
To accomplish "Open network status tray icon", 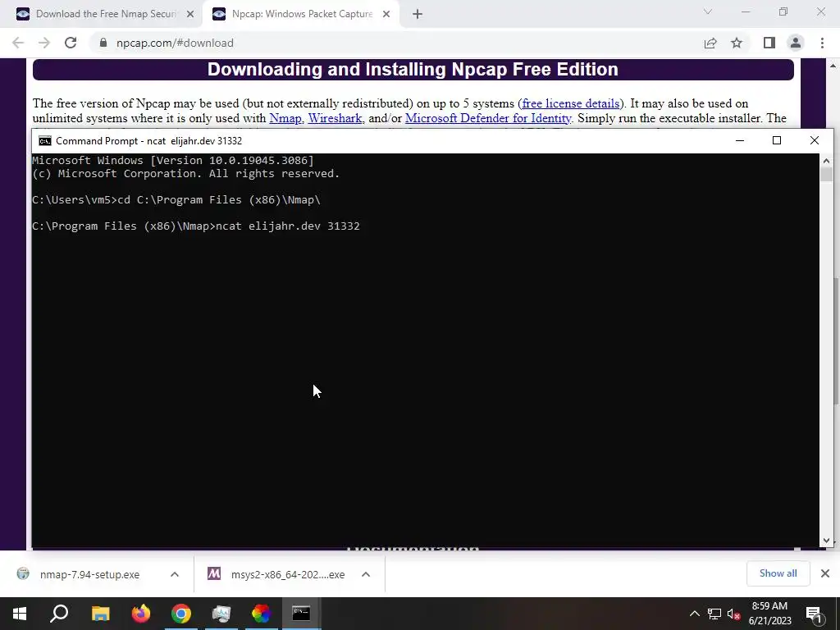I will pos(714,614).
